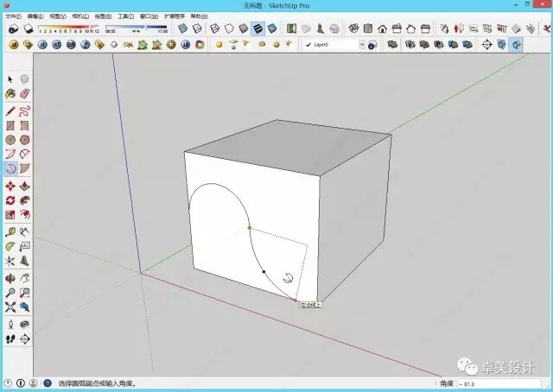Select the Make Component tool
This screenshot has width=553, height=392.
click(24, 79)
